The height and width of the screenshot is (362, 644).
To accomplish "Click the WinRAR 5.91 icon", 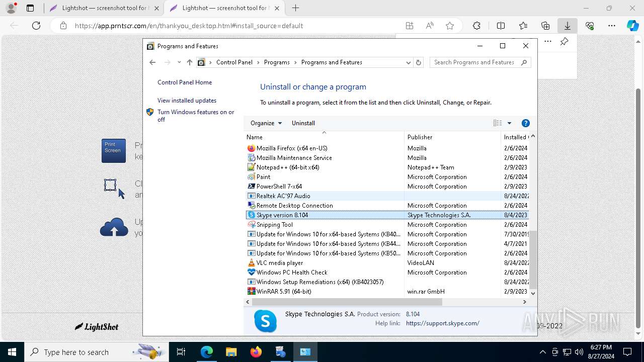I will 252,292.
